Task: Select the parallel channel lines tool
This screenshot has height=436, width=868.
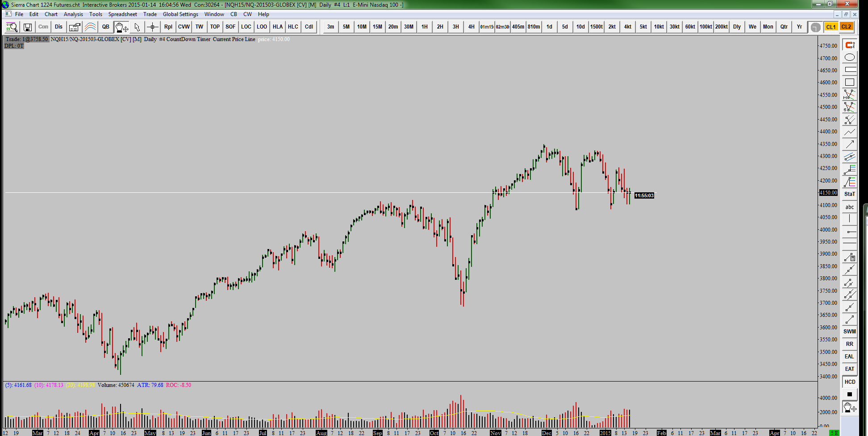Action: 850,157
